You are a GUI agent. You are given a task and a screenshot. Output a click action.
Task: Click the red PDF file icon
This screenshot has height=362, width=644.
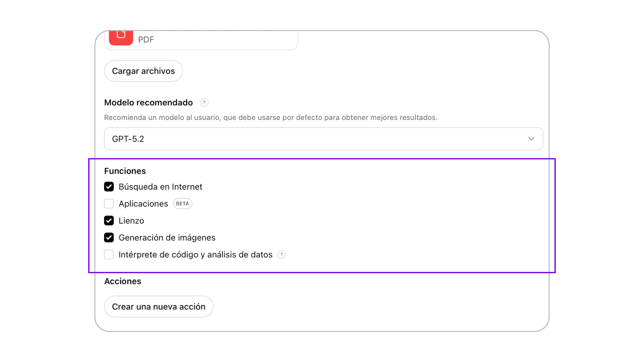[121, 37]
